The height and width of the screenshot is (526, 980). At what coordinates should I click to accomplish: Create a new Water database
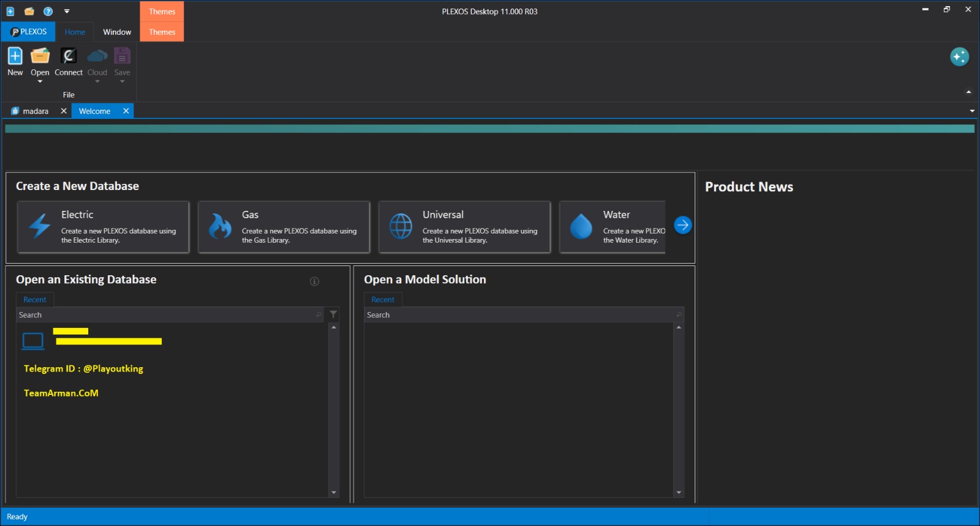point(612,227)
